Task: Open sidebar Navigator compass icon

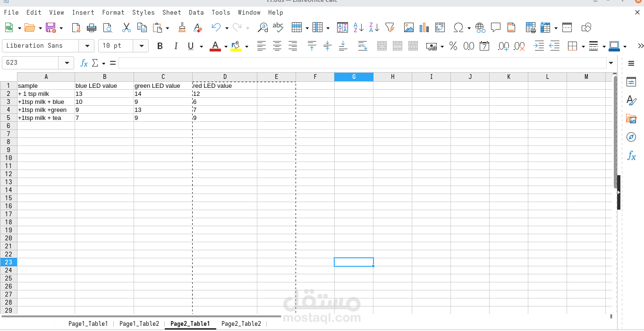Action: pyautogui.click(x=631, y=137)
